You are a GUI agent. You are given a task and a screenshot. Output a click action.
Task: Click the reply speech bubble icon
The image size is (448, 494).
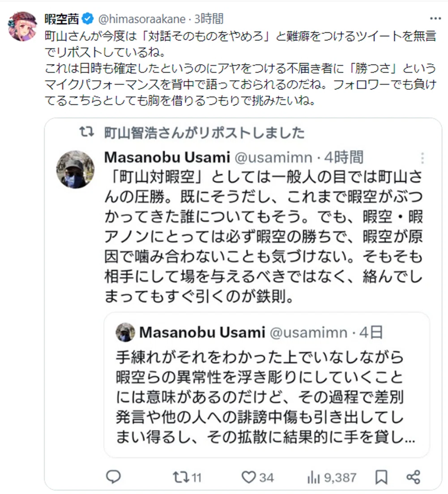[113, 477]
